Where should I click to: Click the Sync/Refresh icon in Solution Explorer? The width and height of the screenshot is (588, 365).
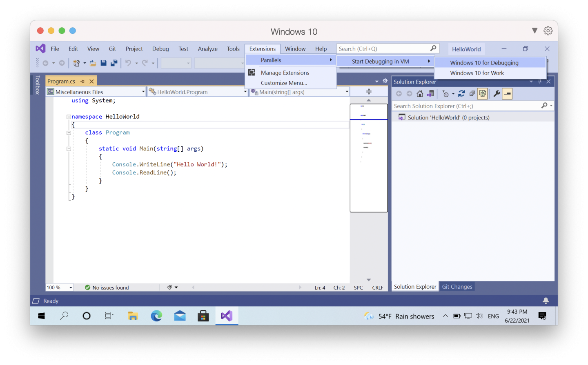coord(461,94)
